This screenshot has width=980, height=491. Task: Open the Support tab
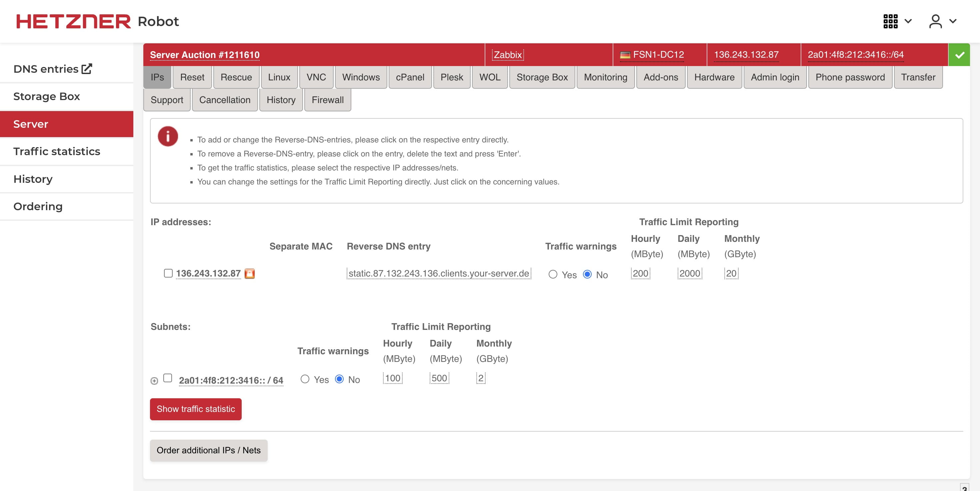pyautogui.click(x=167, y=100)
